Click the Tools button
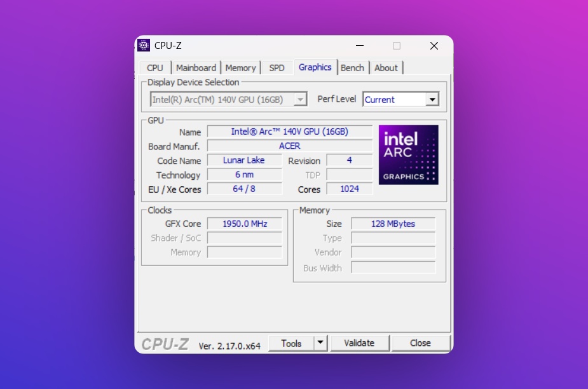The width and height of the screenshot is (588, 389). 291,343
